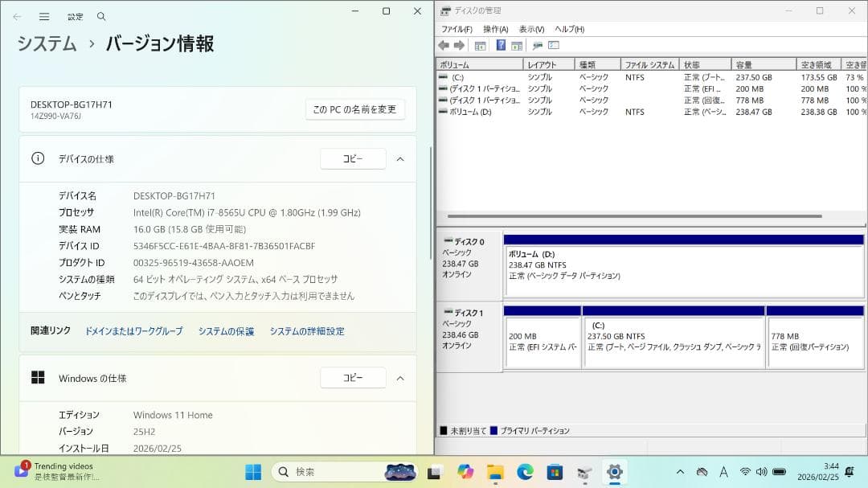Image resolution: width=868 pixels, height=488 pixels.
Task: Open the 表示(V) menu
Action: click(x=531, y=29)
